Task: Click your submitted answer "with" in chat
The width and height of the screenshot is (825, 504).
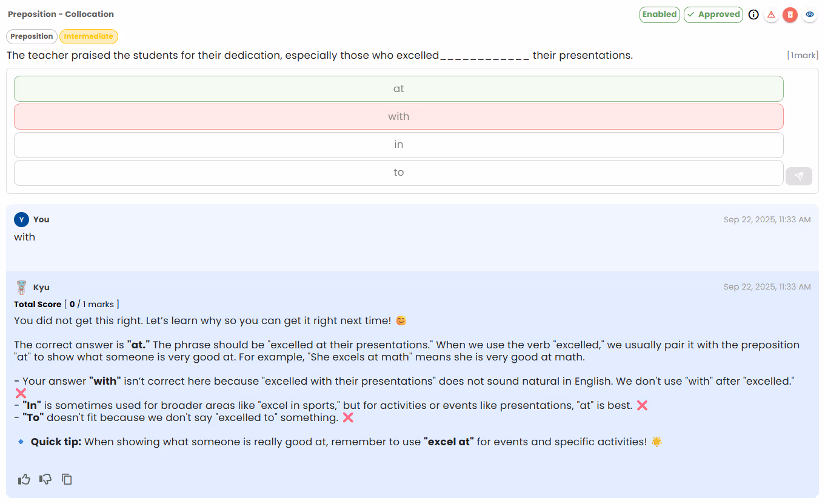Action: tap(25, 237)
